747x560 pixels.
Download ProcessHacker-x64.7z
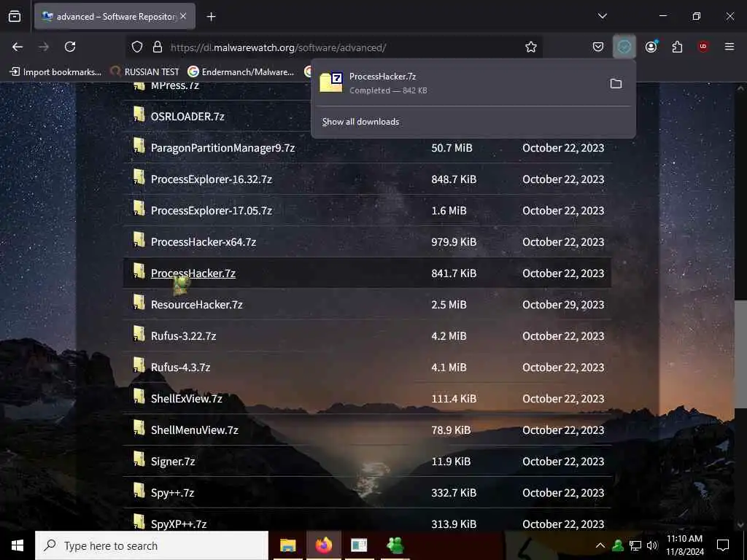click(204, 242)
